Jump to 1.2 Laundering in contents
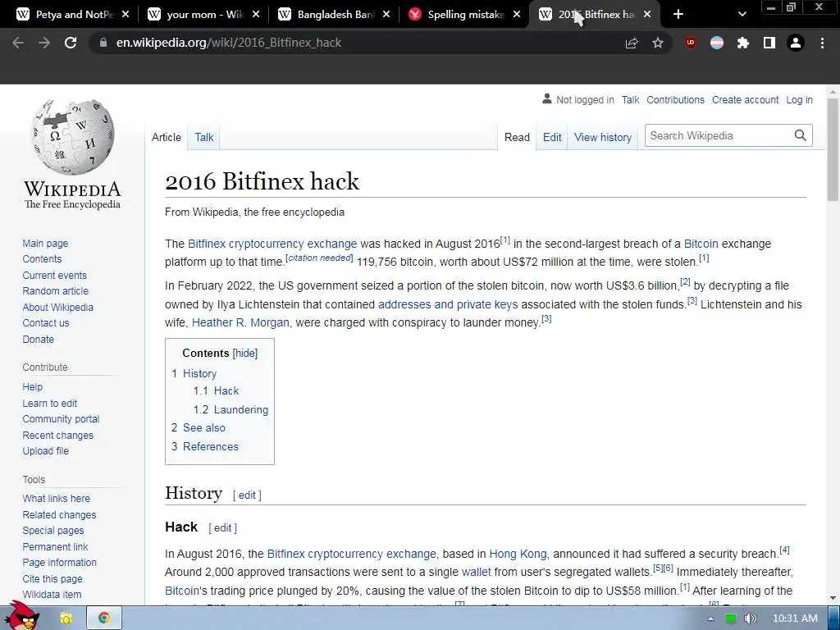 pos(231,409)
